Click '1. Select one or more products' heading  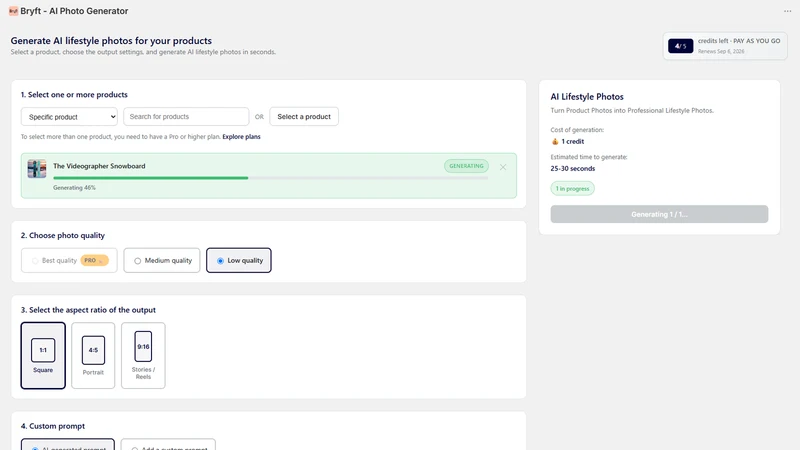[74, 94]
